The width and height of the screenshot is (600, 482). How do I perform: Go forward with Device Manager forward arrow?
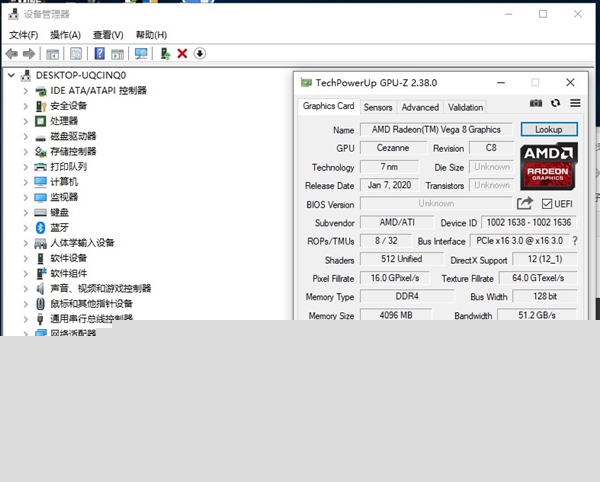pos(29,54)
